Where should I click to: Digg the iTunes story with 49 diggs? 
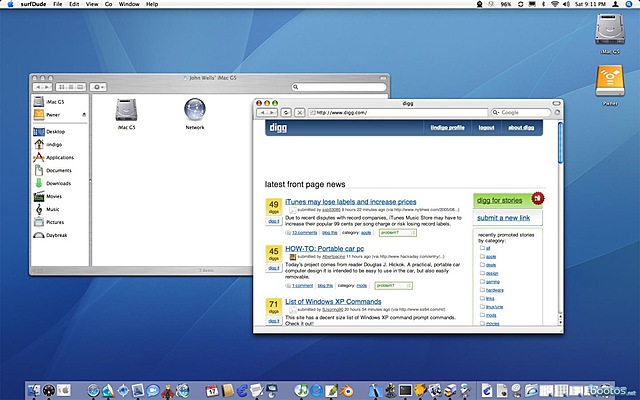tap(274, 221)
